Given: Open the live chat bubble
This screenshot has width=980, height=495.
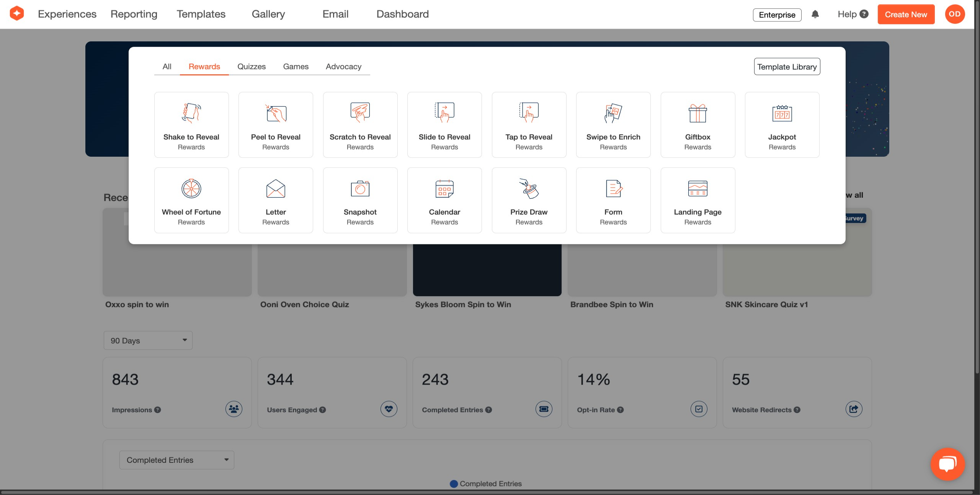Looking at the screenshot, I should [x=947, y=464].
